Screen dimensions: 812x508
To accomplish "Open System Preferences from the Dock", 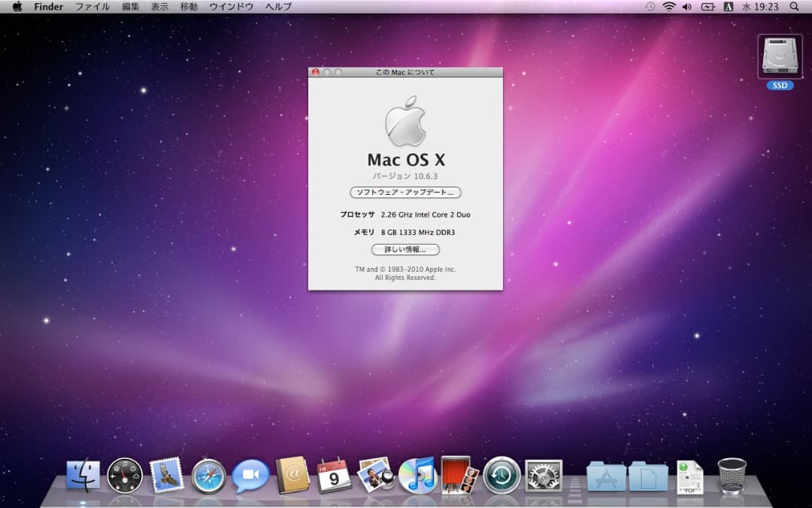I will [x=543, y=476].
